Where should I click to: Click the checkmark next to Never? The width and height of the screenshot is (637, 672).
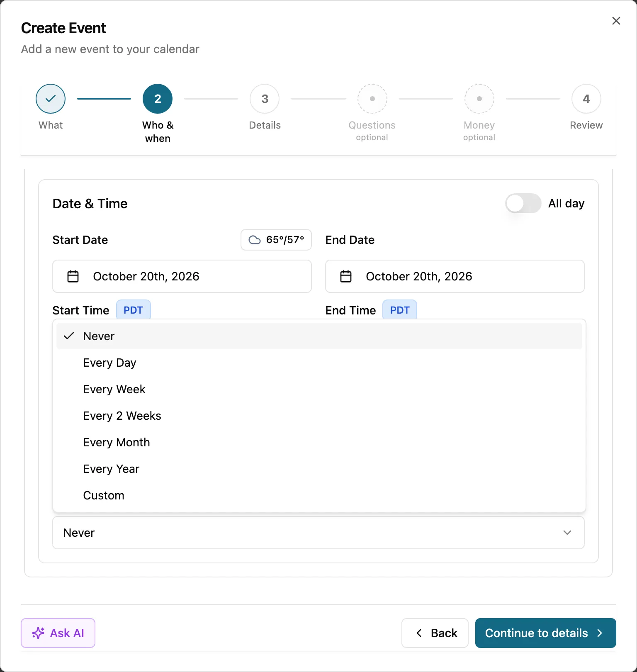coord(69,336)
